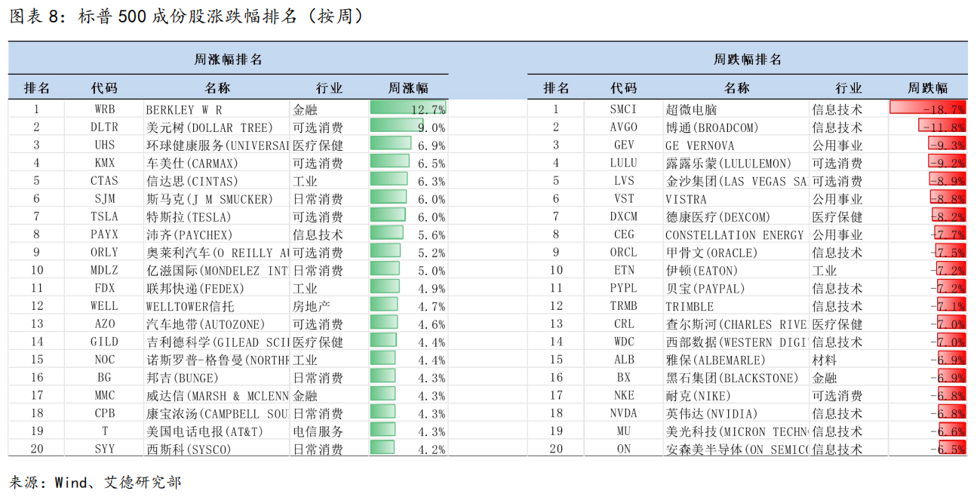Viewport: 980px width, 500px height.
Task: Select the ticker code WRB
Action: click(105, 109)
